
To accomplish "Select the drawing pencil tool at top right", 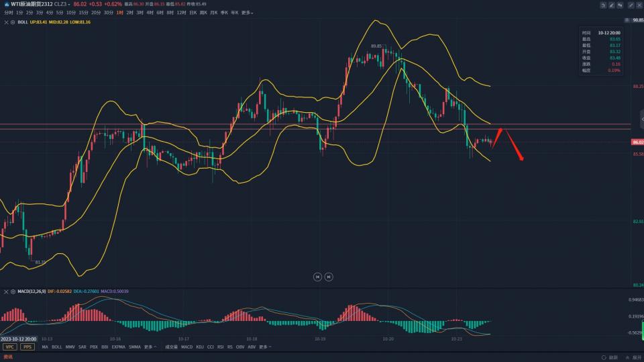I will point(612,5).
